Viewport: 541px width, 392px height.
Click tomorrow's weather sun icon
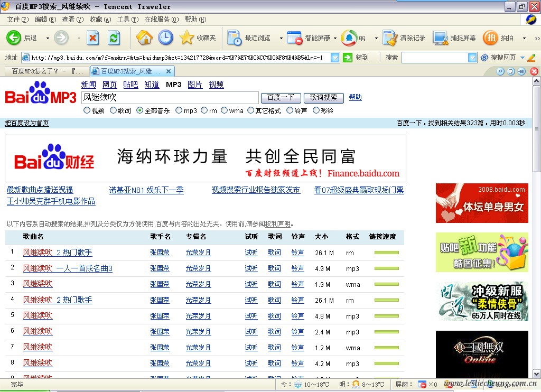click(x=356, y=385)
